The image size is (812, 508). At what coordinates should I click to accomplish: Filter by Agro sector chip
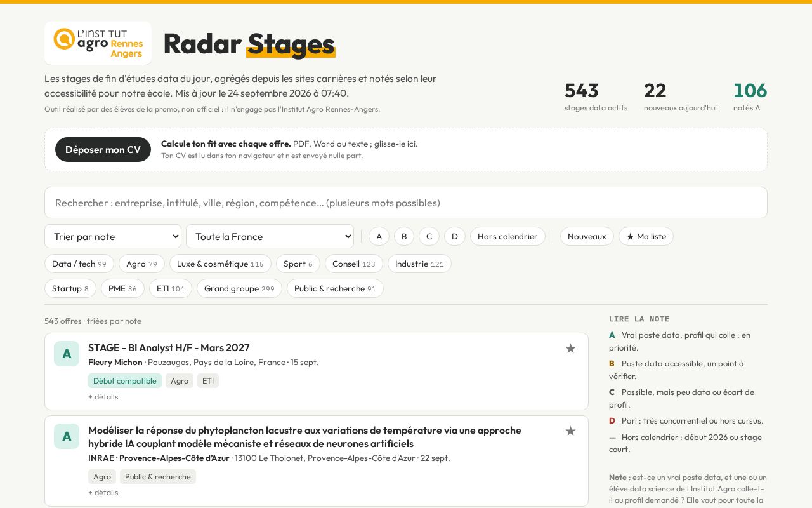click(141, 264)
